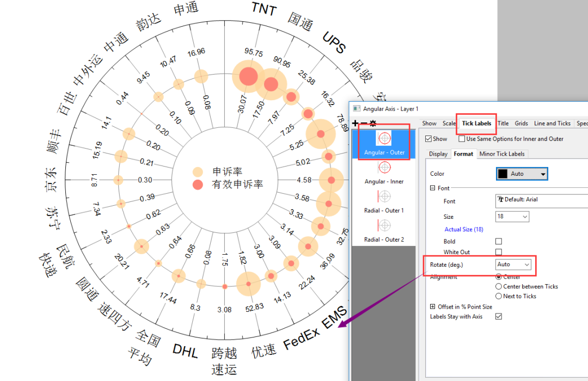Click the 有效申诉率 legend text
The image size is (588, 381).
[237, 184]
